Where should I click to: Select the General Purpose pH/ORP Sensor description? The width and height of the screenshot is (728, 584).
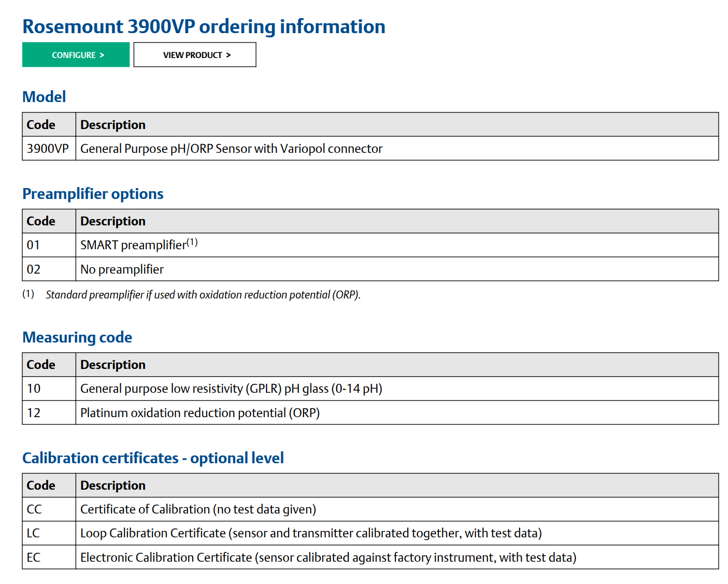click(x=231, y=149)
